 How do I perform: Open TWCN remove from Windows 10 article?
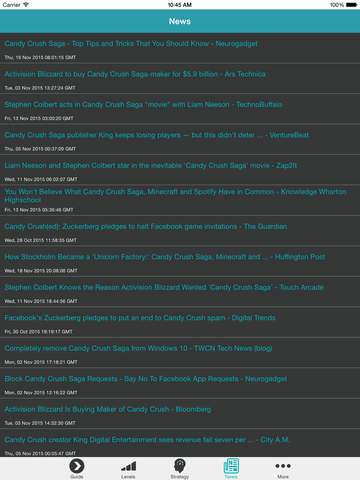click(180, 353)
